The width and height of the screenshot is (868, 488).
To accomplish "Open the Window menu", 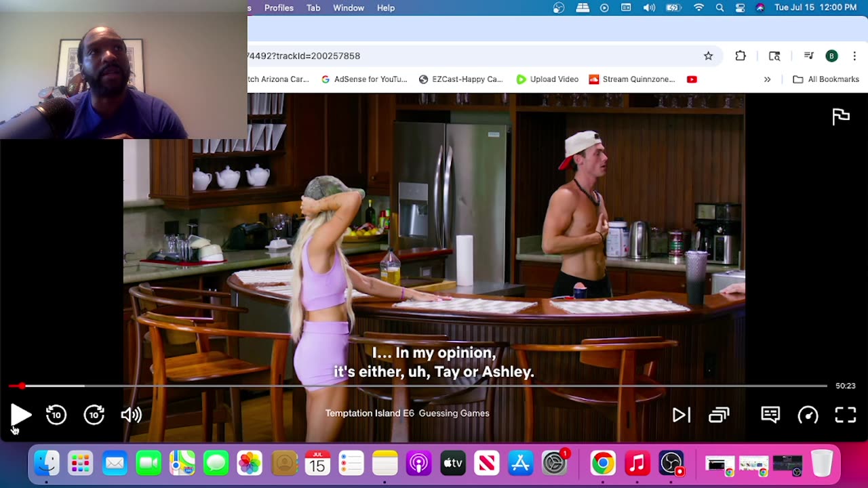I will pyautogui.click(x=349, y=8).
